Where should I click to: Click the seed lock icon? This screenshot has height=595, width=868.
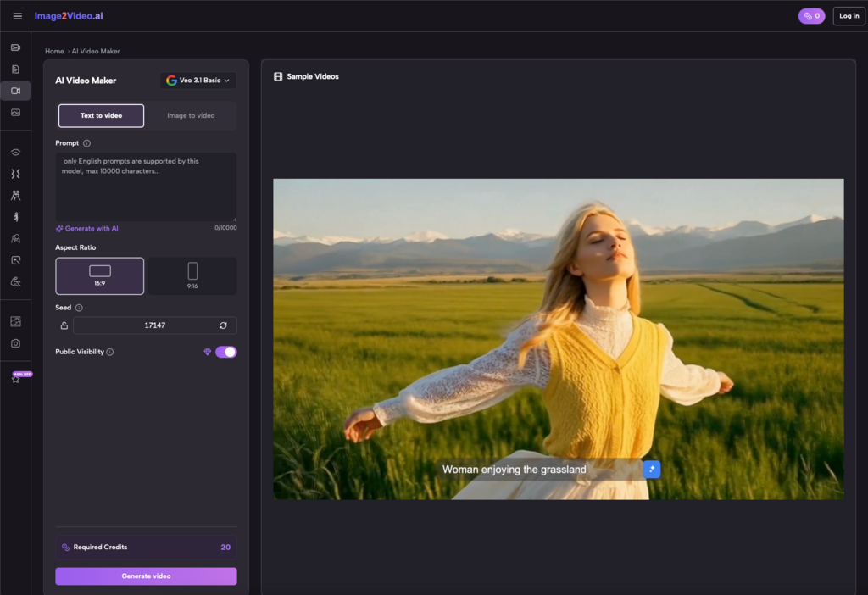(64, 325)
